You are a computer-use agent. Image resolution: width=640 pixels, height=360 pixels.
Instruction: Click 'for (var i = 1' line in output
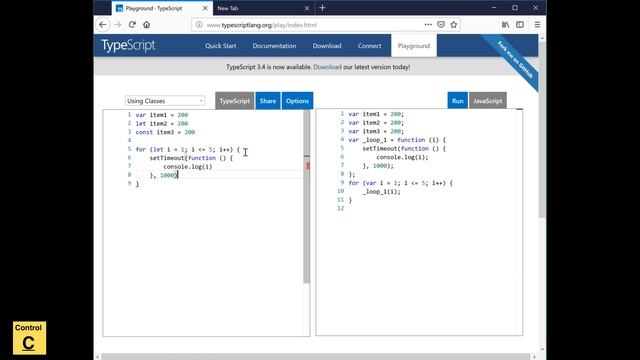400,183
